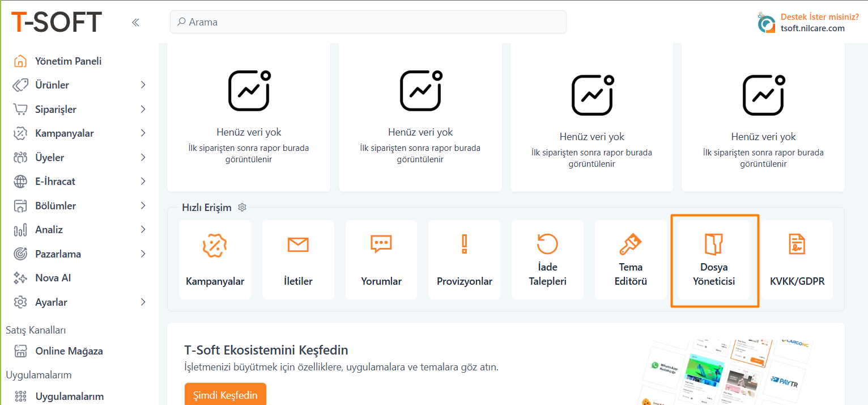Screen dimensions: 868x405
Task: Expand the Üyeler menu chevron
Action: coord(143,157)
